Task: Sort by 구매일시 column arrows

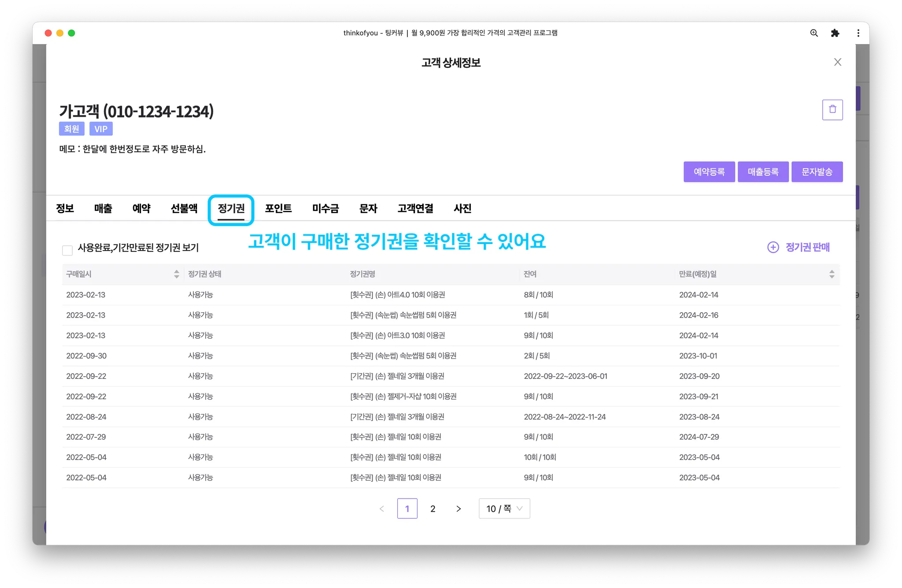Action: pos(177,274)
